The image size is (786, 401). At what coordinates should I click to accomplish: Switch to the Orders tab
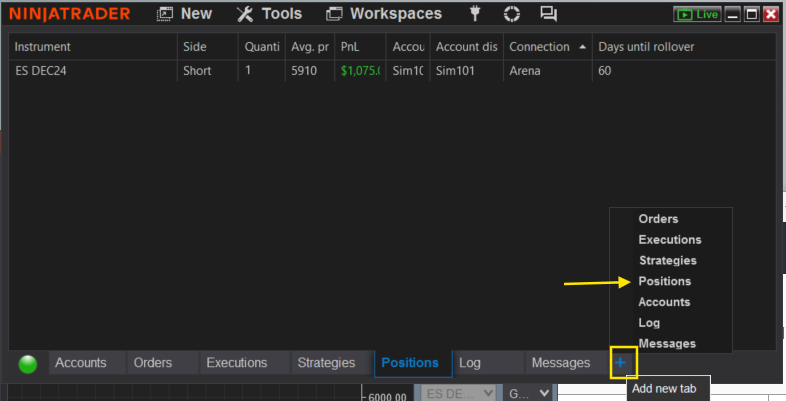162,362
